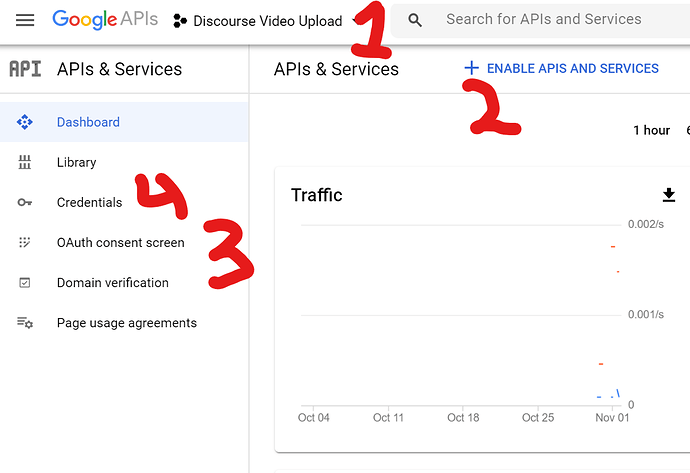Click the Domain verification checkbox icon

(25, 282)
